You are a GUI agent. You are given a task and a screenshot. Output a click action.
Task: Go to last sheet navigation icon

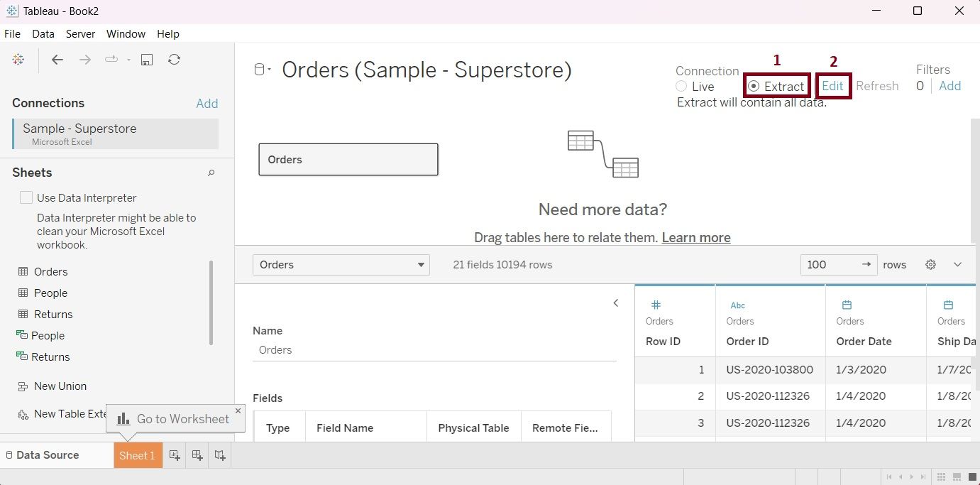(923, 476)
